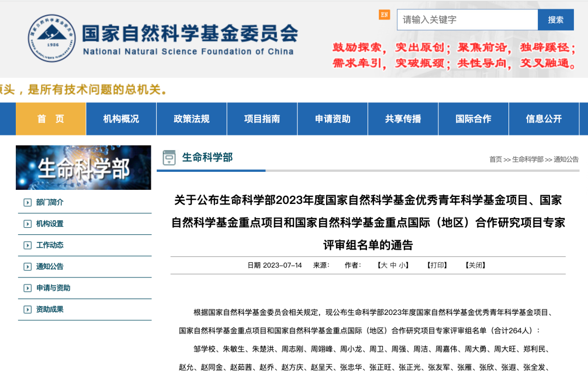Set article font size to 中
The height and width of the screenshot is (378, 588).
pos(393,265)
